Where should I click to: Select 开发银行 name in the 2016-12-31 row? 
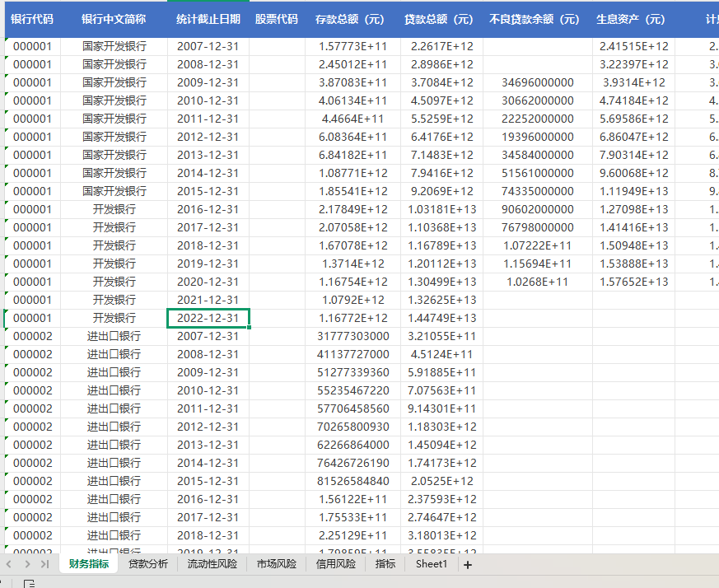click(x=114, y=209)
